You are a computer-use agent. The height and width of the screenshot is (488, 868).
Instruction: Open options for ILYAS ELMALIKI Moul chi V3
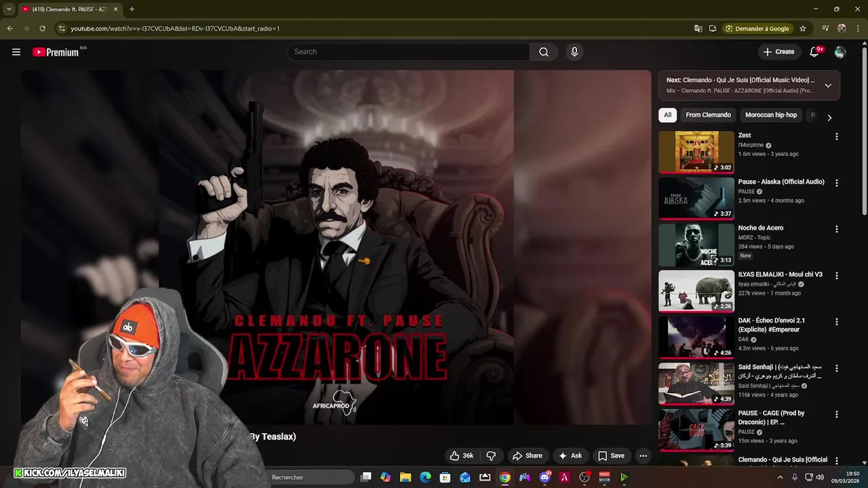click(836, 276)
